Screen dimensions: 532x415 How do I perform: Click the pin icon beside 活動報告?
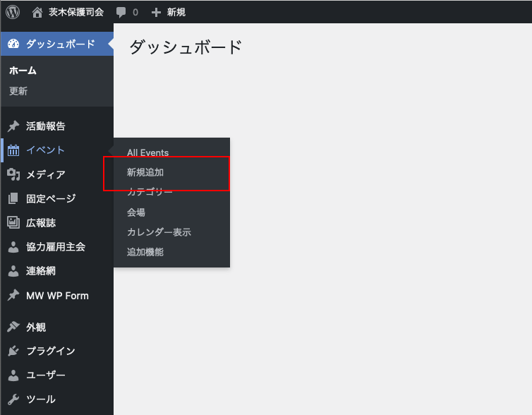pos(13,126)
